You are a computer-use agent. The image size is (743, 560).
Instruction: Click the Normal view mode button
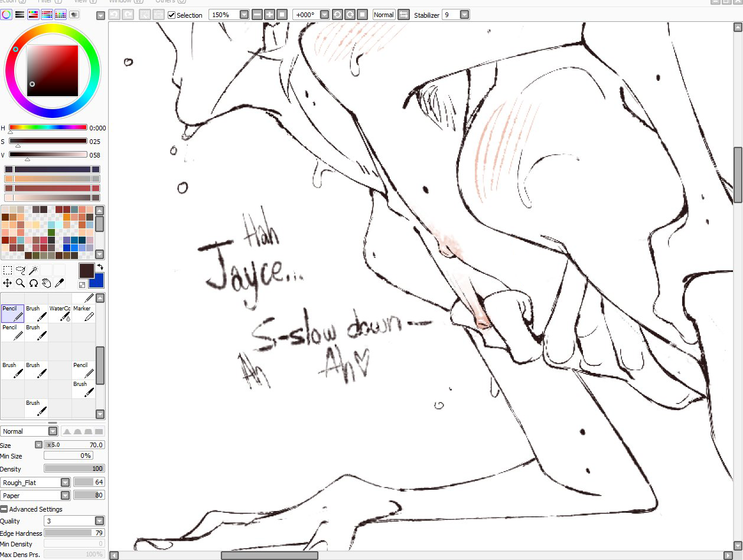[x=384, y=15]
